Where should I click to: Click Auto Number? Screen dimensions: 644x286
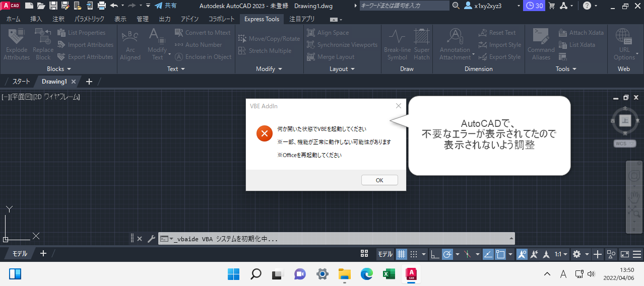click(198, 45)
